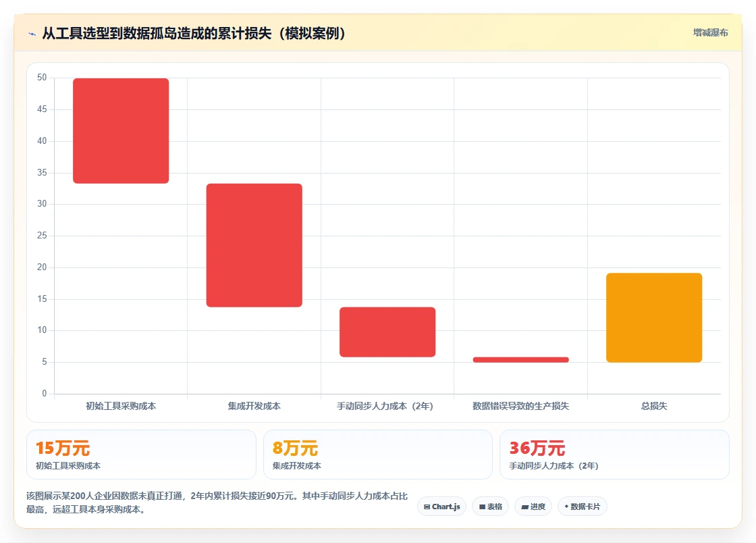
Task: Click the y-axis value 30
Action: (42, 204)
